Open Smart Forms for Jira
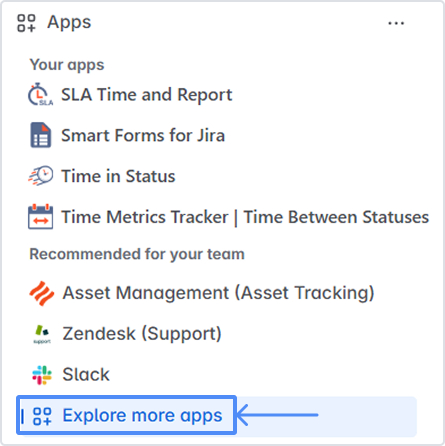The height and width of the screenshot is (446, 445). point(143,136)
